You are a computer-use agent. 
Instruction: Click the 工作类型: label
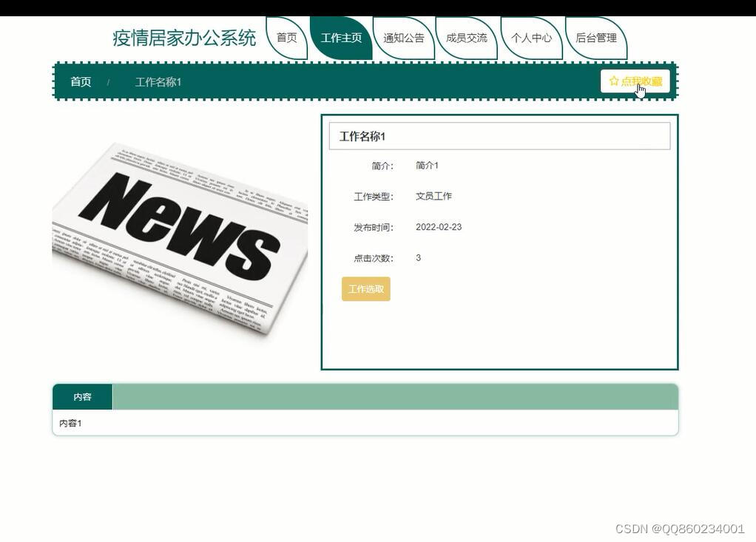[x=374, y=197]
